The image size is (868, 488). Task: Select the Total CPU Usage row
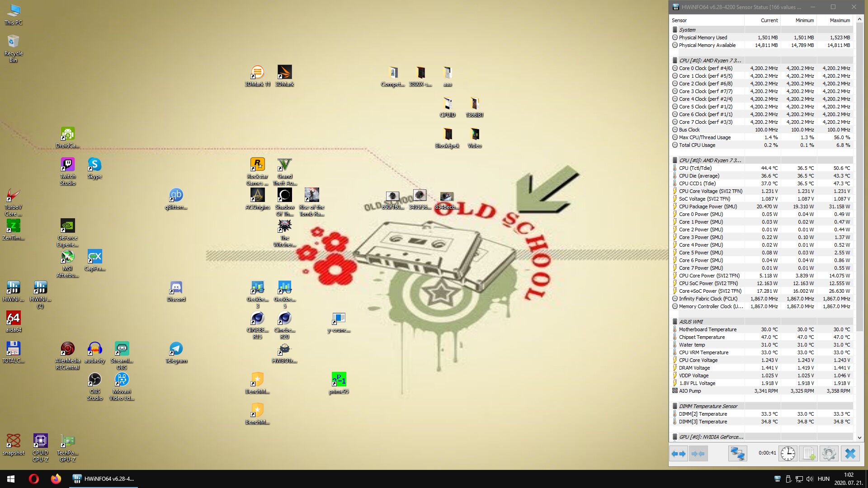761,145
